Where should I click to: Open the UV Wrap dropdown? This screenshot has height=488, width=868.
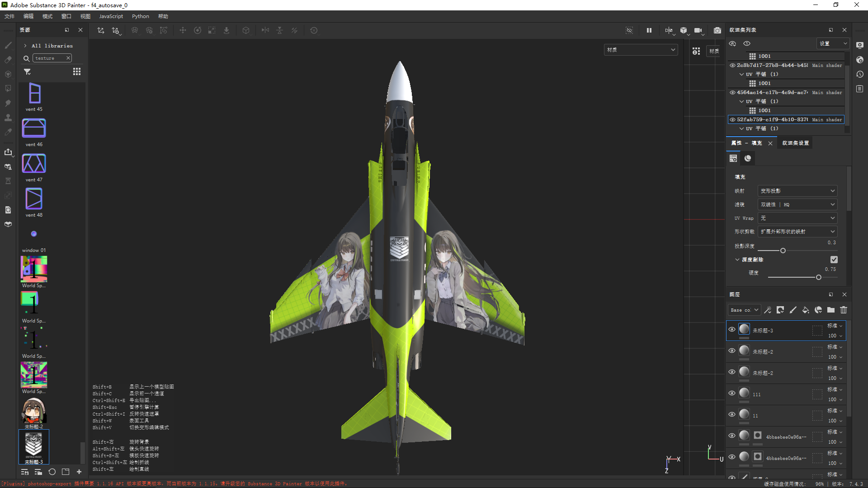pos(797,218)
